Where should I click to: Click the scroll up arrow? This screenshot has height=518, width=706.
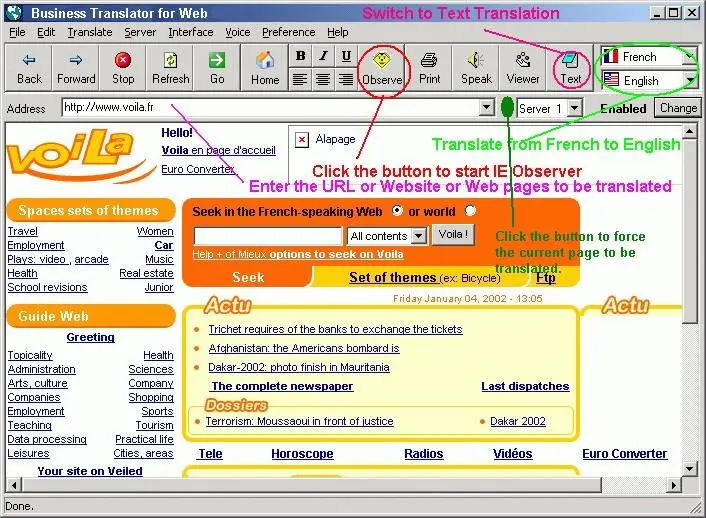689,132
